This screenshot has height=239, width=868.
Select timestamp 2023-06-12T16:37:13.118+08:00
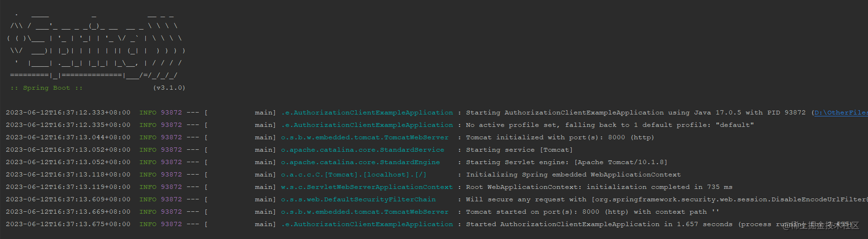68,175
